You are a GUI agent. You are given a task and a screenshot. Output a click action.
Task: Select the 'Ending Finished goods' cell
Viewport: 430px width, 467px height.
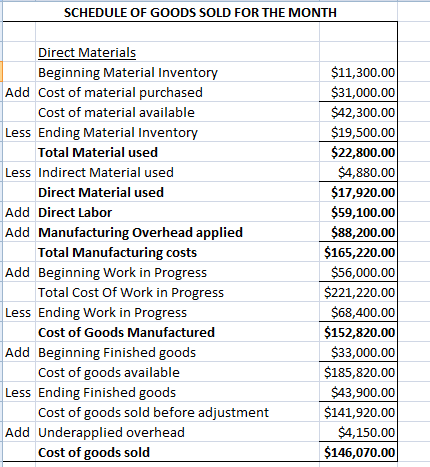(x=177, y=392)
